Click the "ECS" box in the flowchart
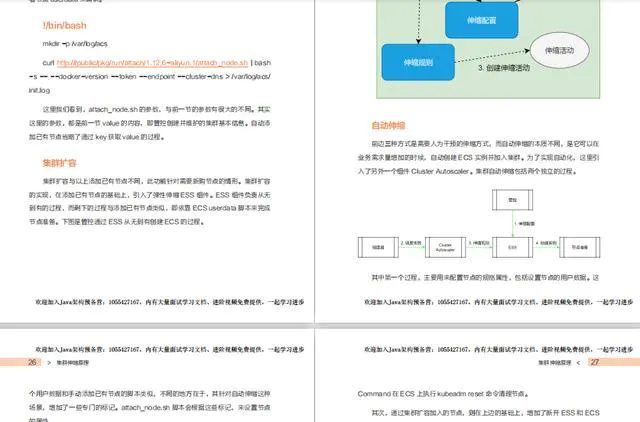This screenshot has width=640, height=422. [x=512, y=247]
